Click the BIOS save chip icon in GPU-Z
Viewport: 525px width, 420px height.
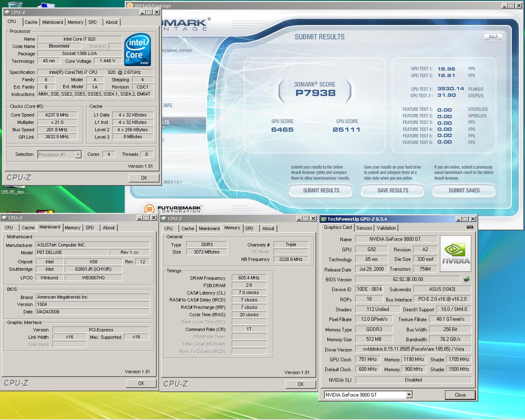point(467,279)
